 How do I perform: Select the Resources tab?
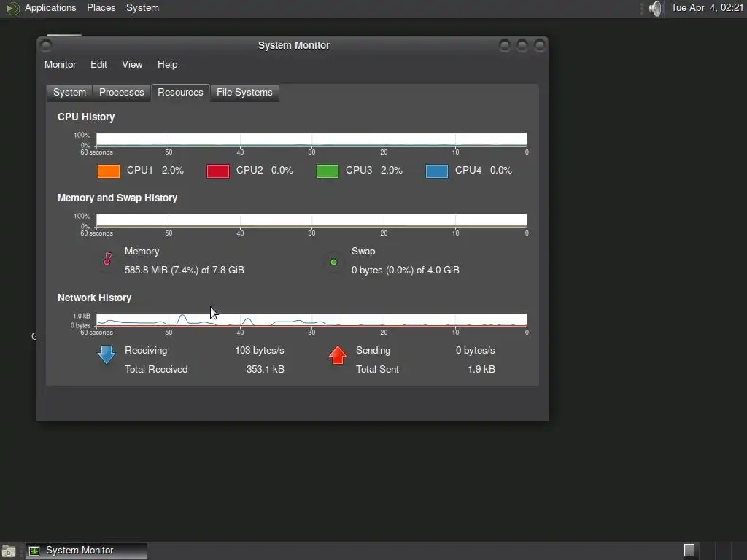[180, 93]
